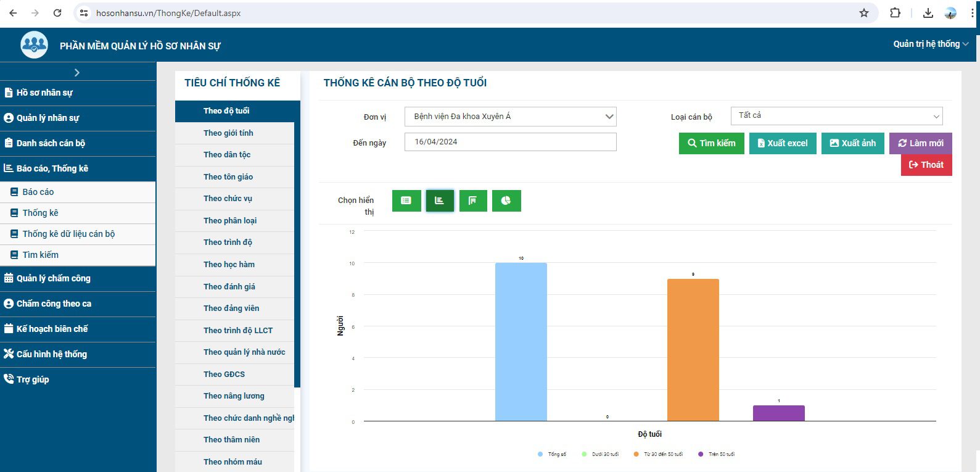Viewport: 980px width, 472px height.
Task: Click the 'Xuất excel' export button
Action: point(782,143)
